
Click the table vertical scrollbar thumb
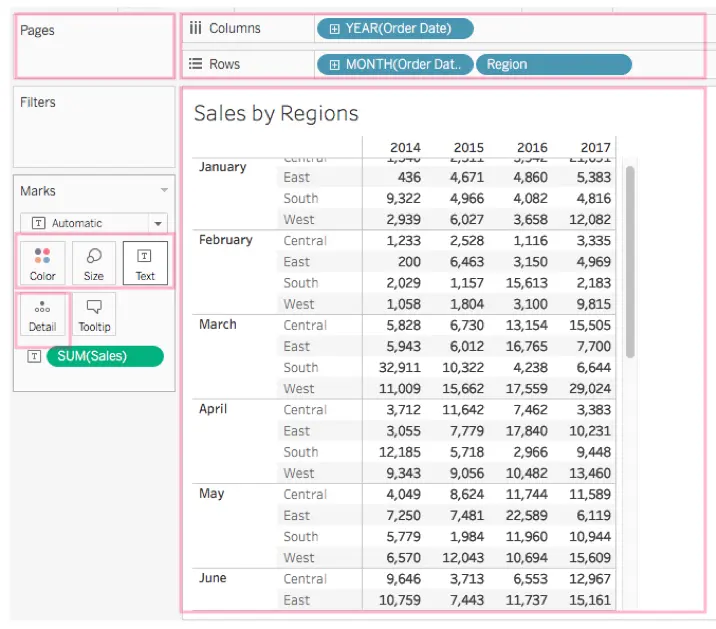tap(630, 262)
